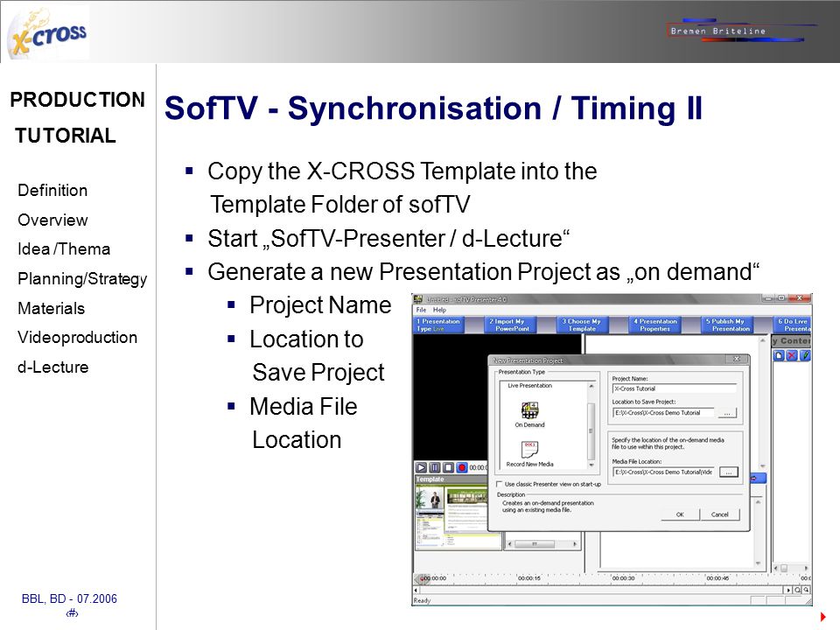Image resolution: width=840 pixels, height=630 pixels.
Task: Go to Videoproduction in sidebar
Action: point(77,338)
